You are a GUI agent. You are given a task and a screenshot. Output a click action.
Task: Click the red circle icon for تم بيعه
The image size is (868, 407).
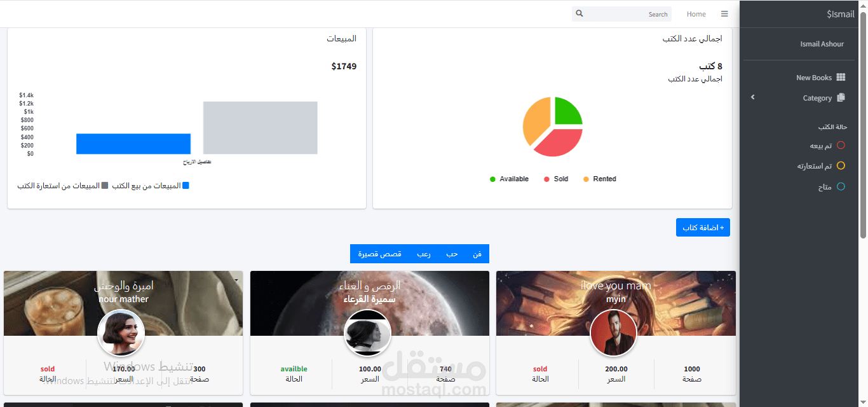coord(841,145)
